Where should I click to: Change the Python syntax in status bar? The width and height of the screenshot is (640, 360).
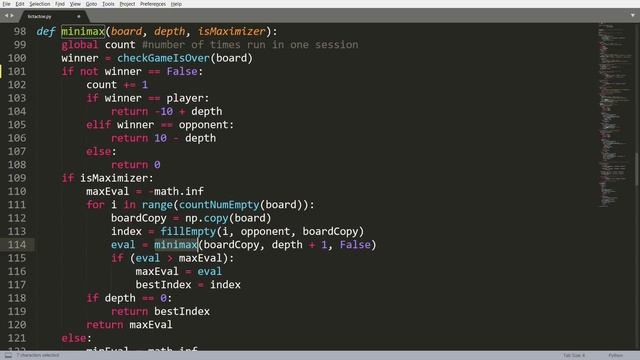coord(616,356)
